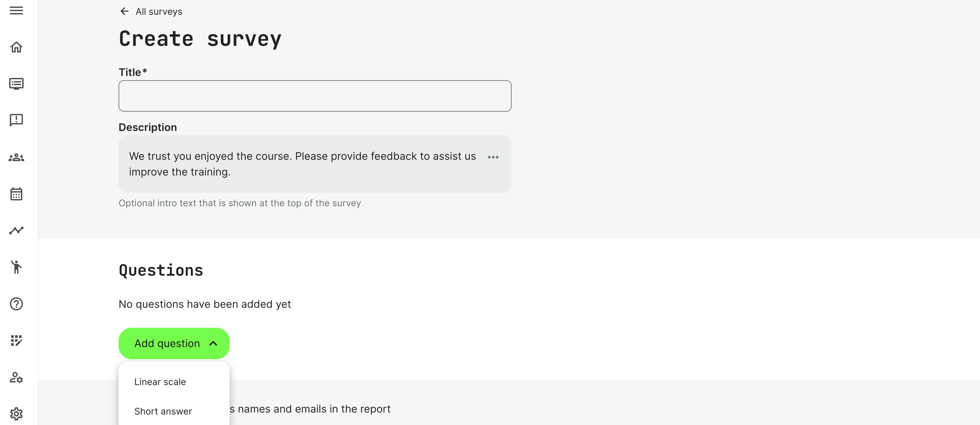This screenshot has height=425, width=980.
Task: Open the hamburger menu icon
Action: (16, 11)
